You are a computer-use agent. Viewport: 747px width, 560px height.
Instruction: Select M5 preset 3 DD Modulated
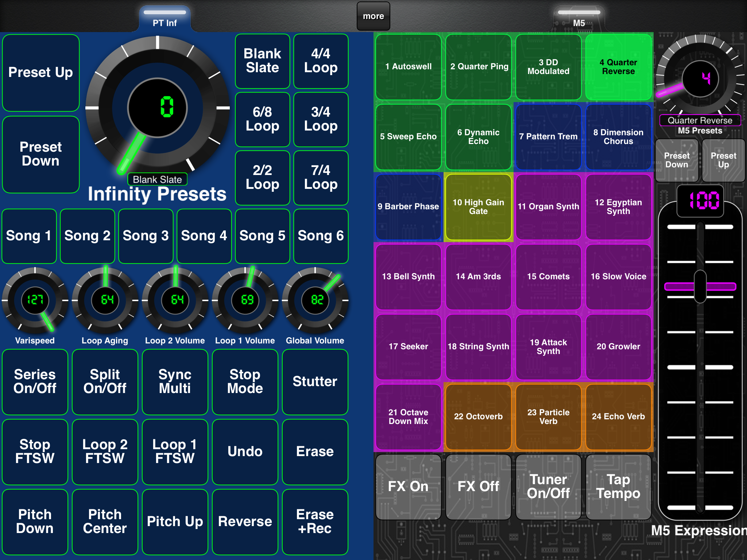pyautogui.click(x=549, y=67)
